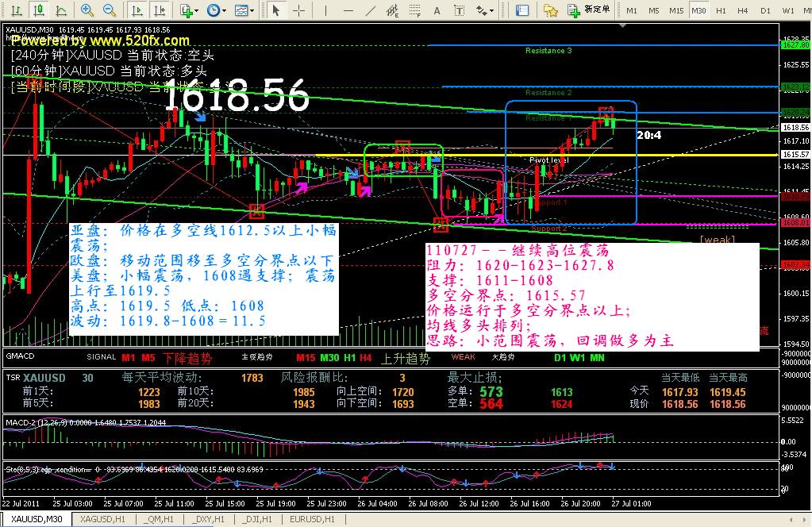Switch to the H4 timeframe
This screenshot has height=527, width=812.
tap(743, 10)
